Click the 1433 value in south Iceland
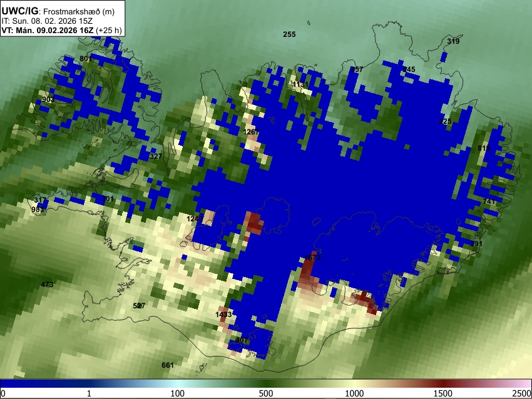 pos(223,315)
